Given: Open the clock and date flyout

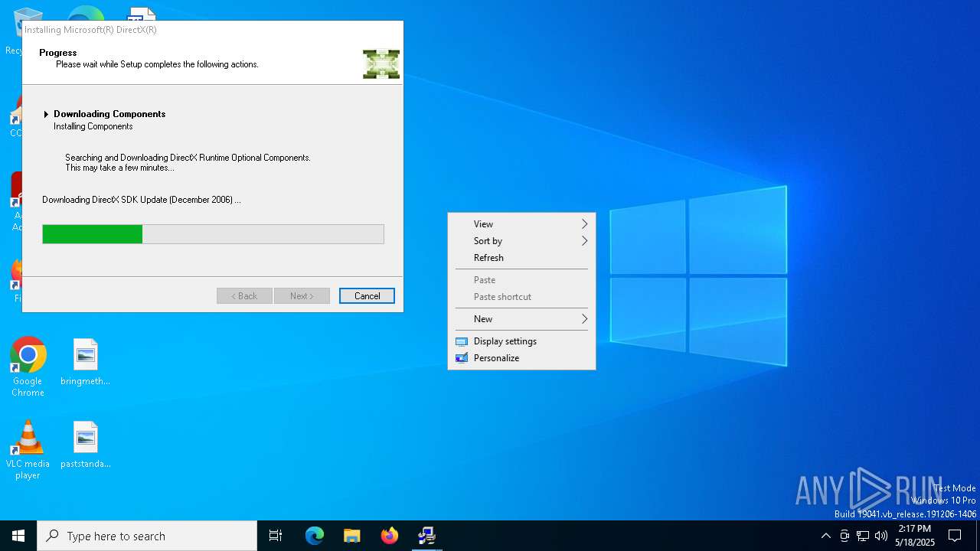Looking at the screenshot, I should (914, 536).
